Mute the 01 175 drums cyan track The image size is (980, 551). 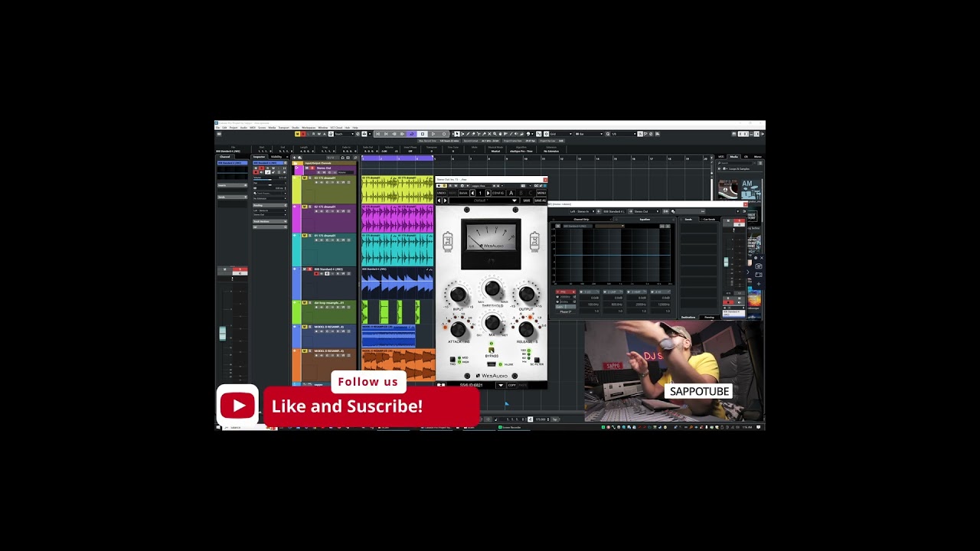pos(305,236)
